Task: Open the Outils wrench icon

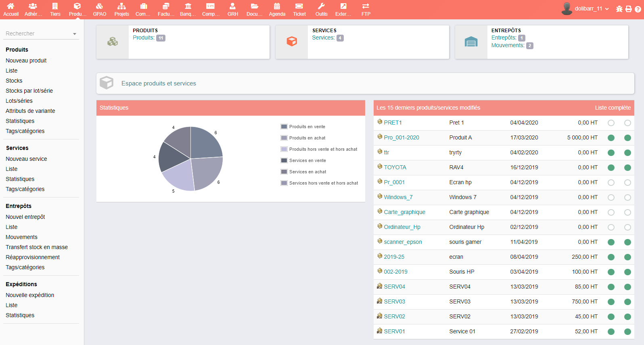Action: pos(321,6)
